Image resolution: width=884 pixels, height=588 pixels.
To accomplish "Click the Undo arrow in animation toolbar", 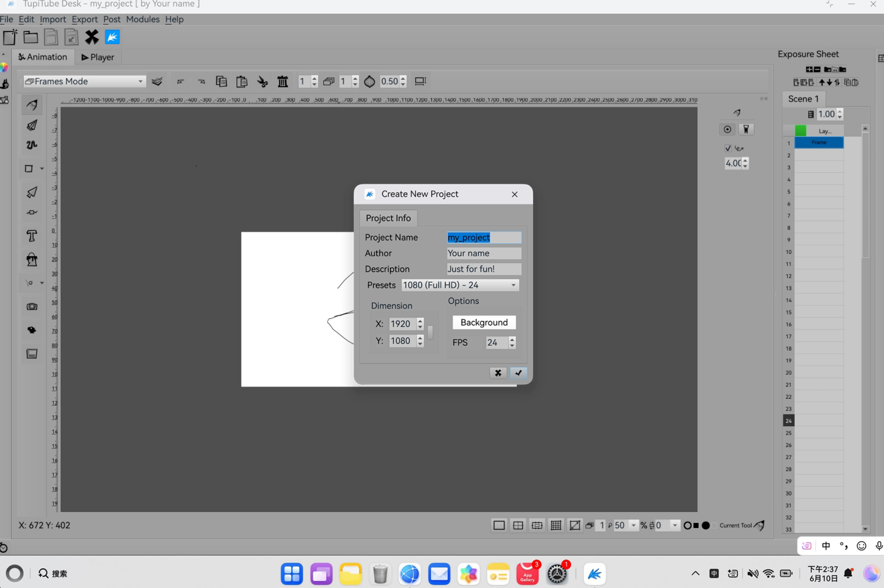I will coord(180,82).
